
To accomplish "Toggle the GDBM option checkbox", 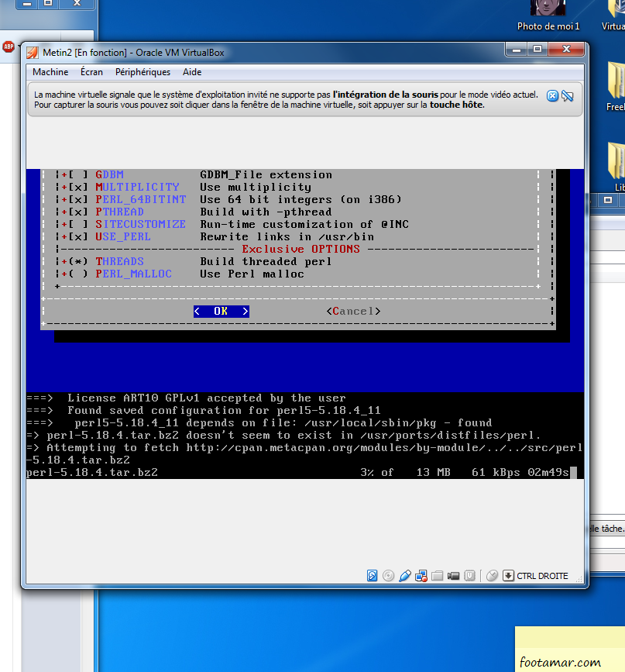I will click(78, 174).
